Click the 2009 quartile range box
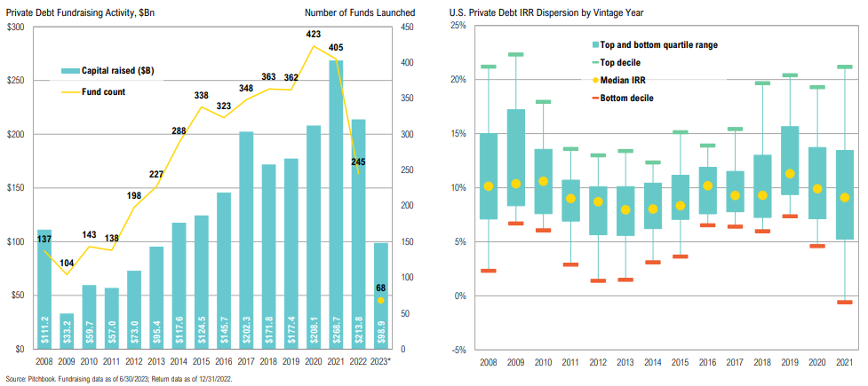Screen dimensions: 868x386 pyautogui.click(x=515, y=158)
